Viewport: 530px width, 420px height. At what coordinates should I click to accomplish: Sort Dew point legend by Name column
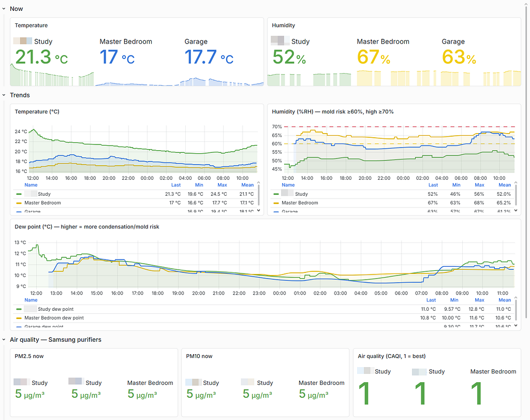click(31, 300)
